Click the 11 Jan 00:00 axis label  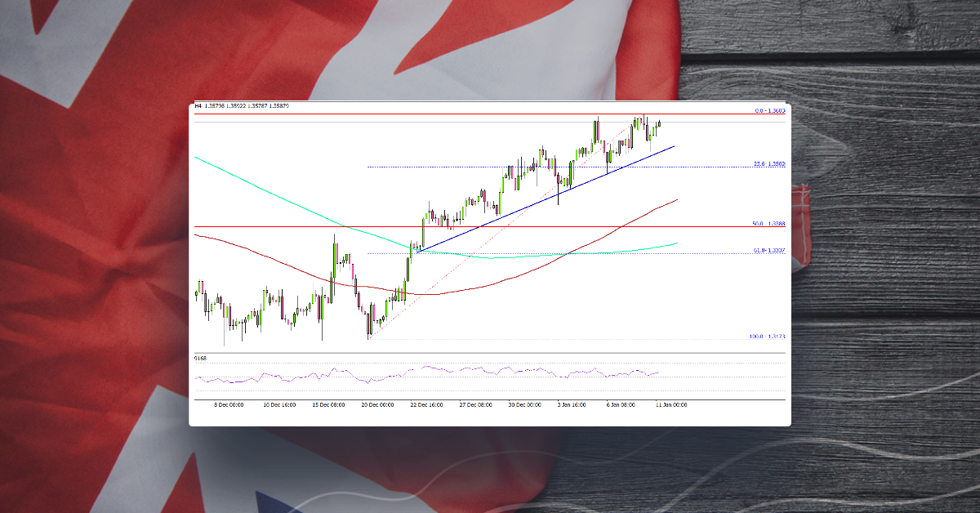670,404
